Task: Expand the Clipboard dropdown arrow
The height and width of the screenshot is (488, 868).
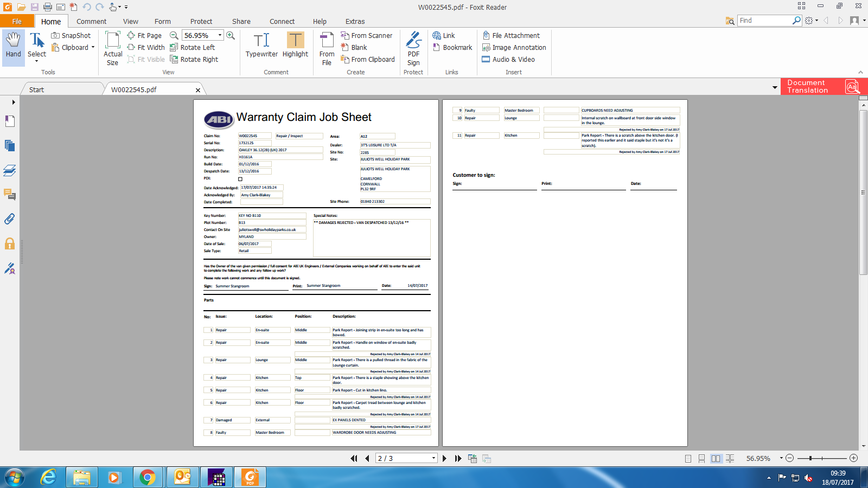Action: (x=93, y=48)
